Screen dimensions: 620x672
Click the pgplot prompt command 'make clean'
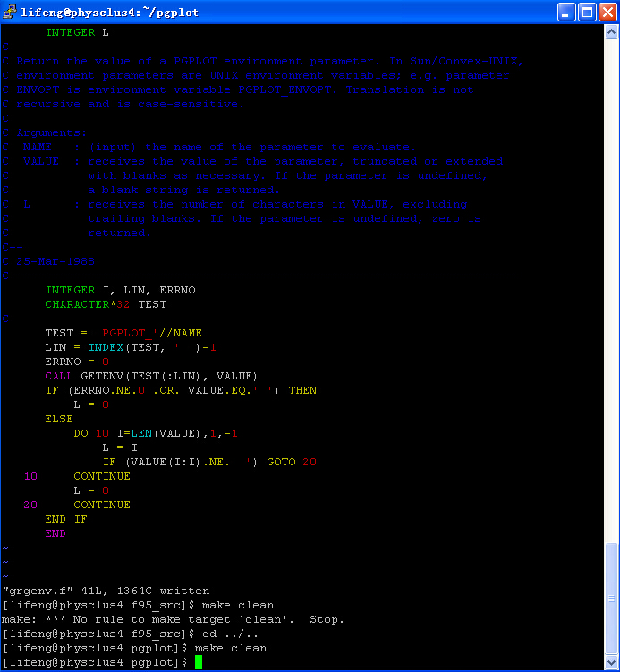pos(231,648)
